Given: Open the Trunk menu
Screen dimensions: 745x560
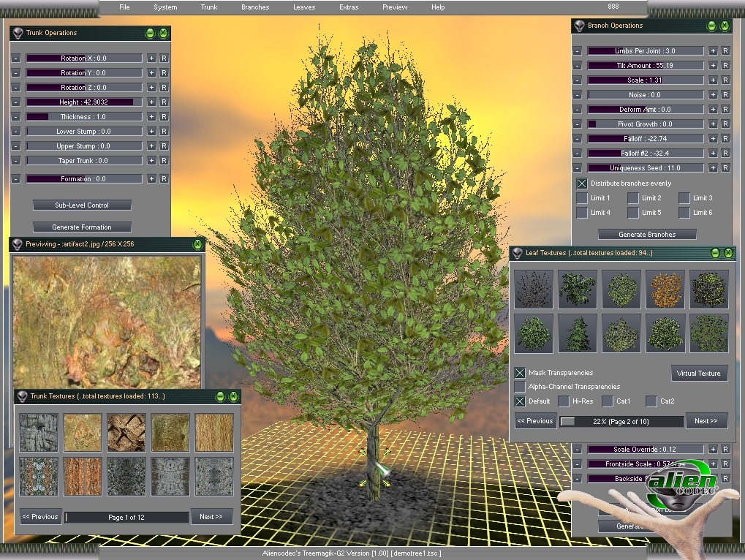Looking at the screenshot, I should coord(208,7).
